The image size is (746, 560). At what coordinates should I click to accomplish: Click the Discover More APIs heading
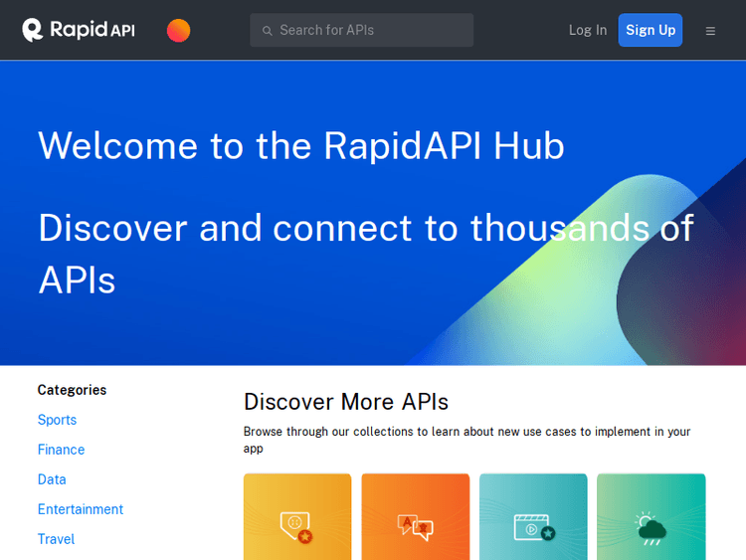click(346, 402)
